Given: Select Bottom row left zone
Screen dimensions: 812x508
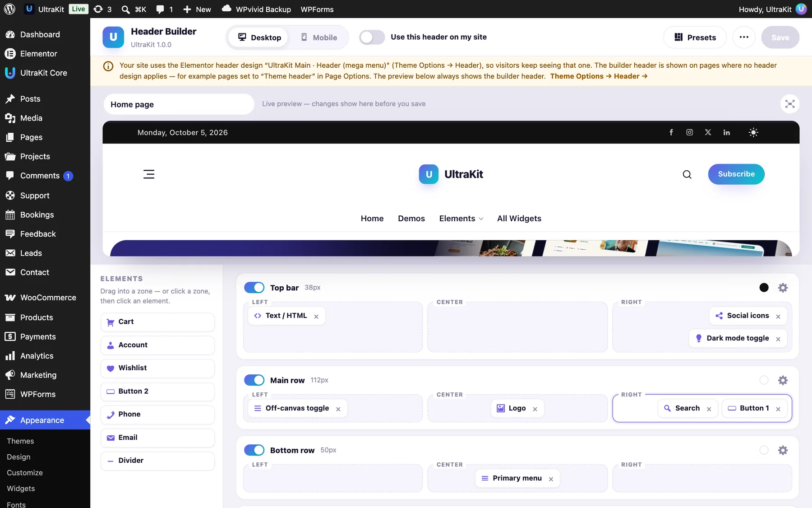Looking at the screenshot, I should click(x=333, y=478).
